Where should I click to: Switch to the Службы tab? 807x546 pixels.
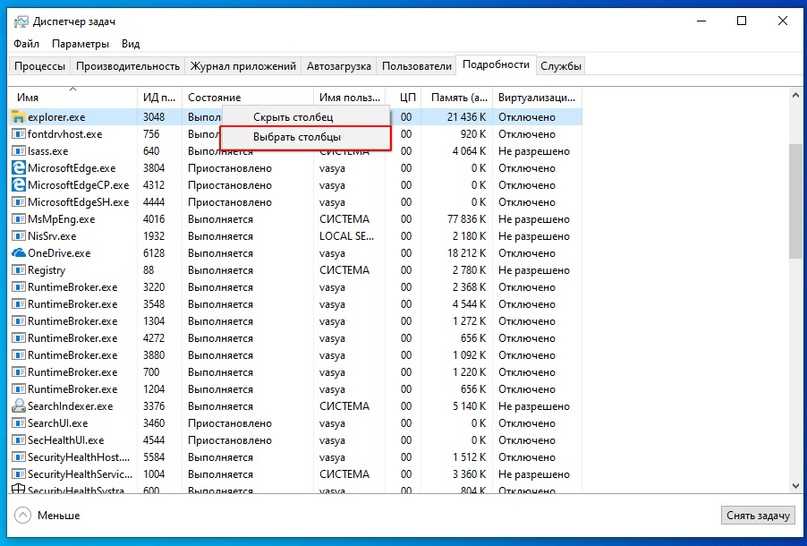[x=560, y=66]
